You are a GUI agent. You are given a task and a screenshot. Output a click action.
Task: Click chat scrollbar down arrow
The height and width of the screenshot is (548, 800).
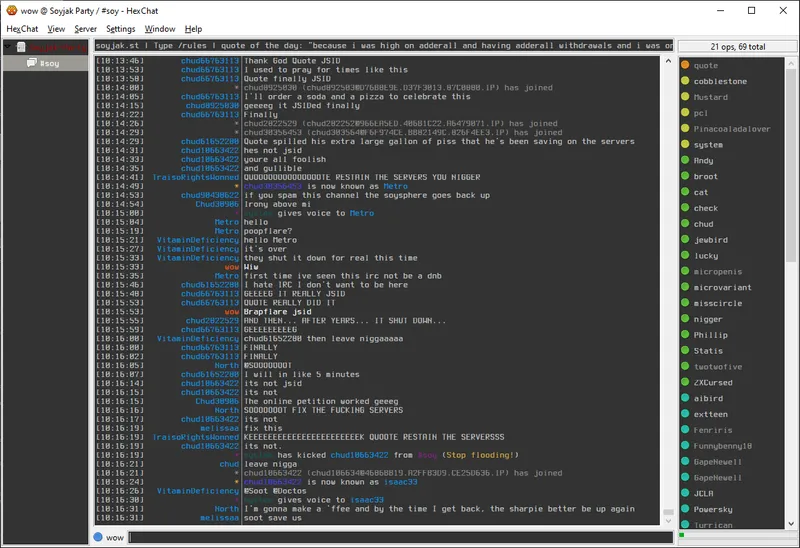tap(668, 521)
